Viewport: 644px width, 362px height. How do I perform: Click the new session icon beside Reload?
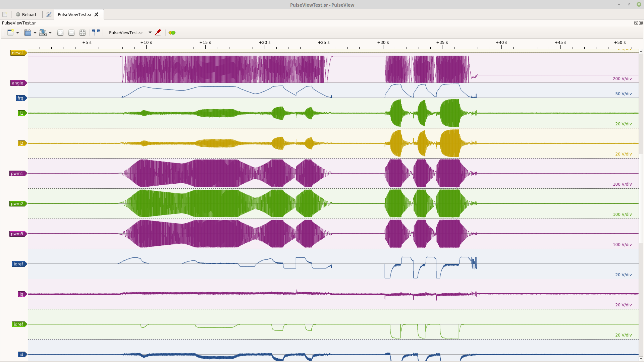click(5, 14)
